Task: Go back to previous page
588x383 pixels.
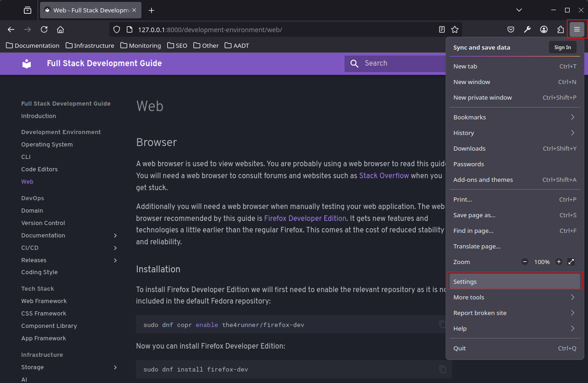Action: coord(11,29)
